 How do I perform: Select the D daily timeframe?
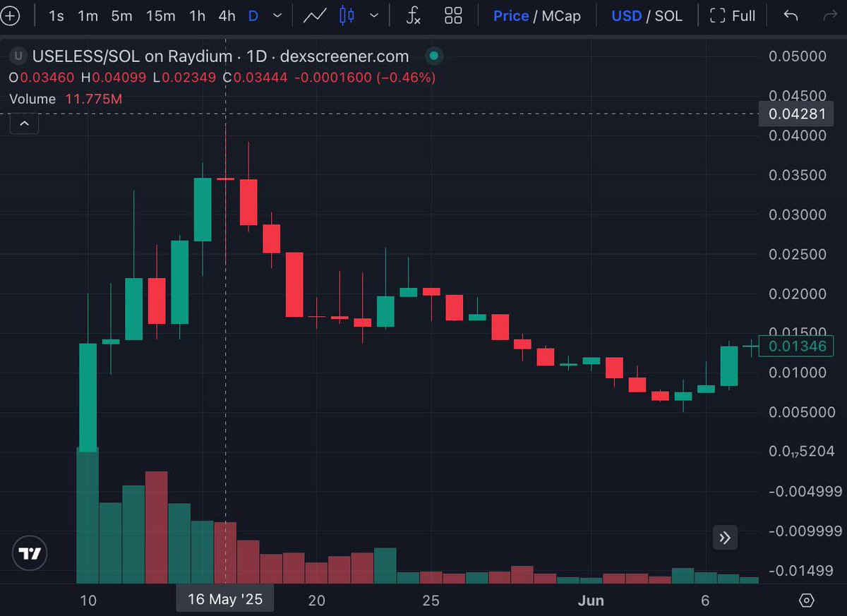[253, 16]
